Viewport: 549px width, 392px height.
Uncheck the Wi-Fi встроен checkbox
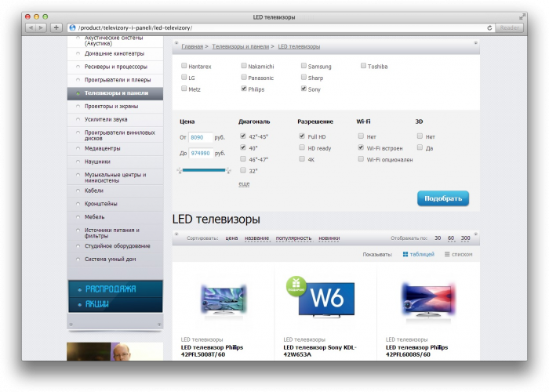point(361,147)
